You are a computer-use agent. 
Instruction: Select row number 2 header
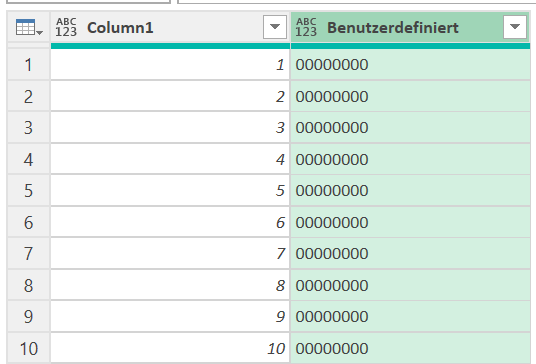(x=29, y=96)
